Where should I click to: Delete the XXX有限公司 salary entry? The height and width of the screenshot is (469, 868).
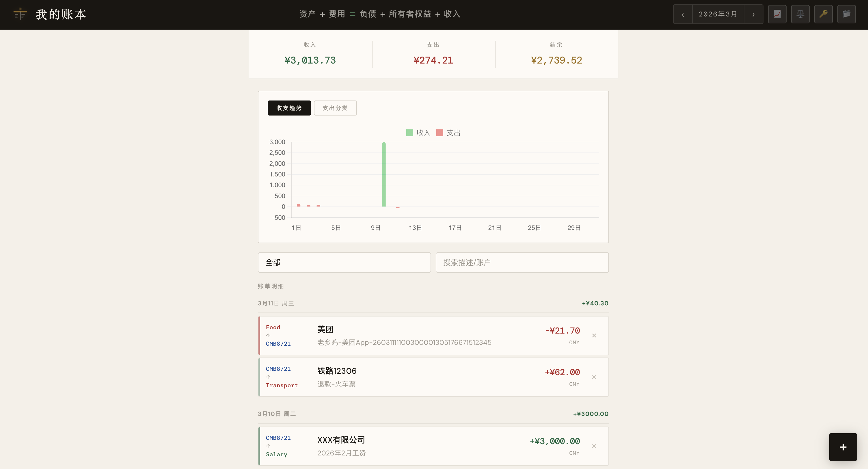point(594,446)
